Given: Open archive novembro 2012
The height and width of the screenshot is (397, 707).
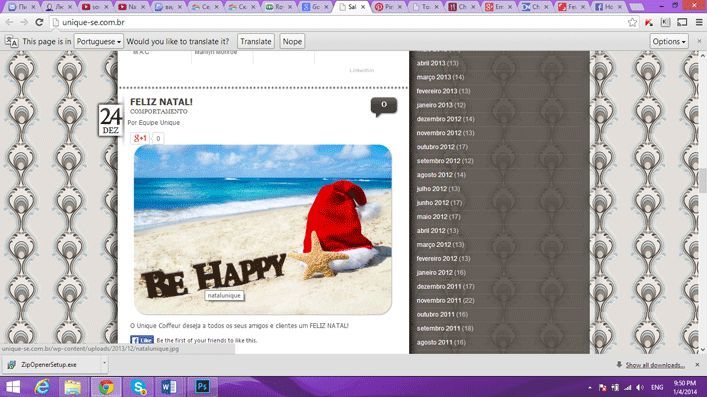Looking at the screenshot, I should 445,133.
